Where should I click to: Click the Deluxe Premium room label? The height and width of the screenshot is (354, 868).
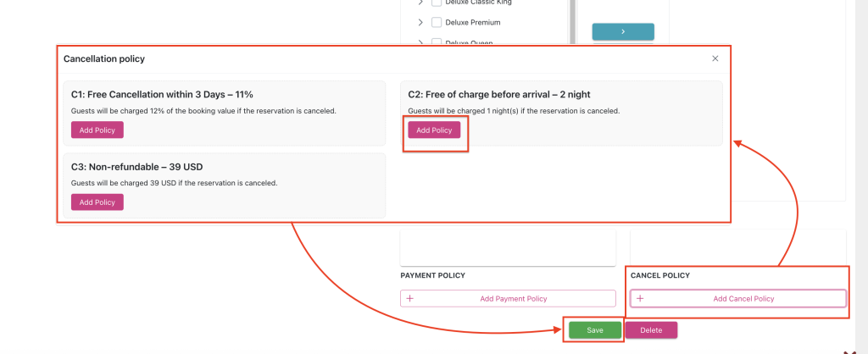pyautogui.click(x=472, y=22)
